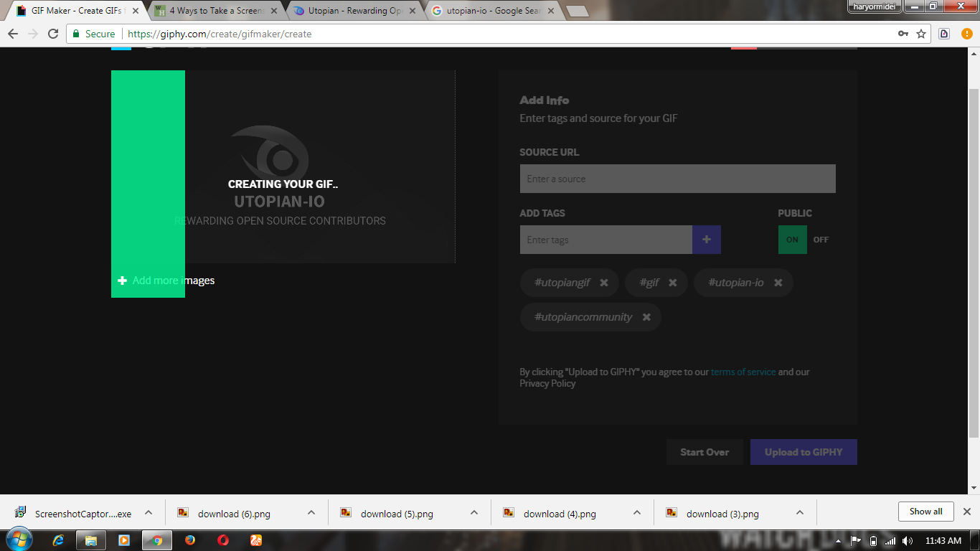This screenshot has height=551, width=980.
Task: Remove the #utopian-io tag
Action: pyautogui.click(x=778, y=283)
